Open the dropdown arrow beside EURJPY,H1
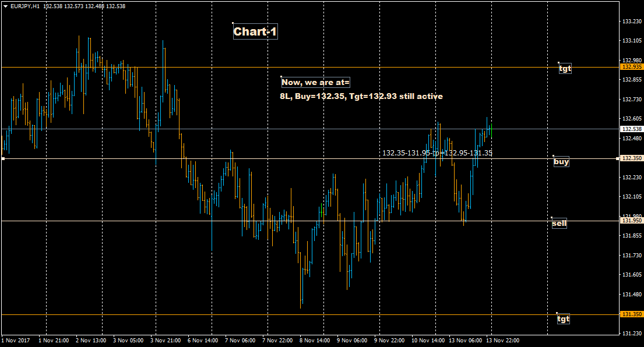Viewport: 644px width, 347px height. (5, 6)
